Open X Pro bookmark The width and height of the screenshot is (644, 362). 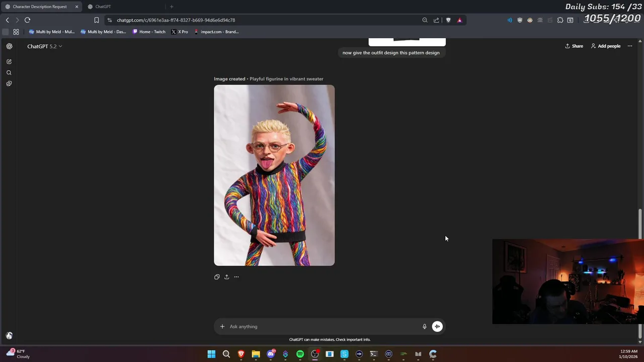point(180,32)
